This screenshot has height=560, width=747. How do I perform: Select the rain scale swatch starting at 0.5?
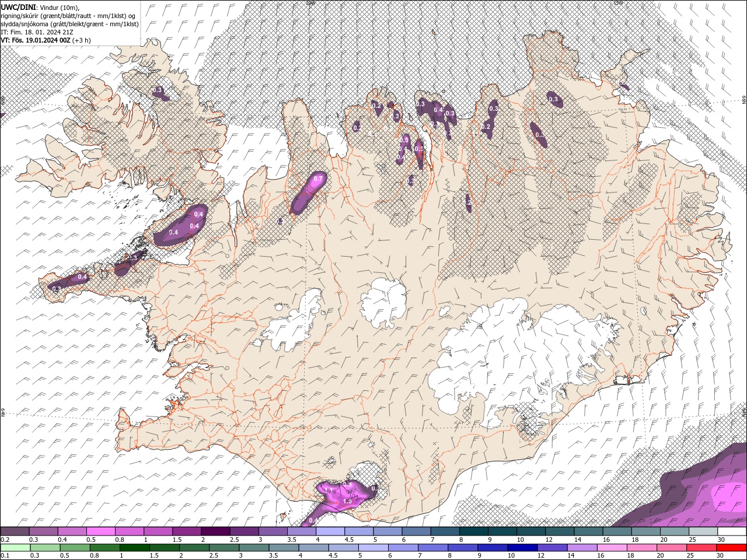pyautogui.click(x=75, y=548)
